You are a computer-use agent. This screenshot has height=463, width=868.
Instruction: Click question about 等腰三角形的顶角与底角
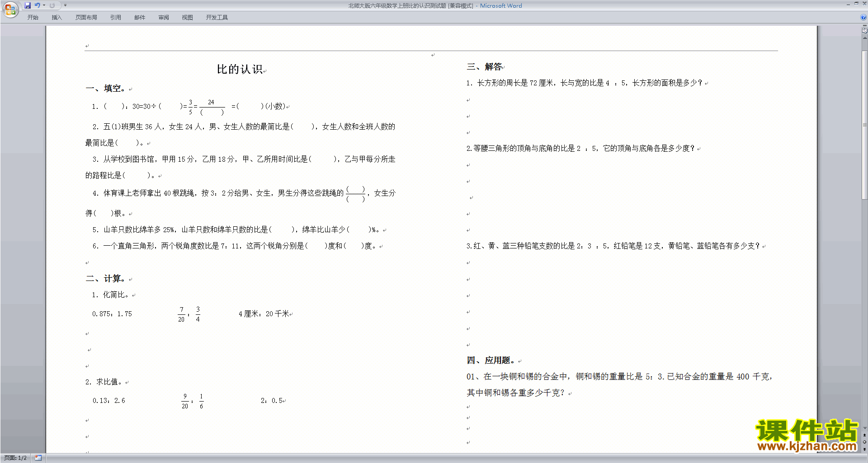[x=580, y=149]
